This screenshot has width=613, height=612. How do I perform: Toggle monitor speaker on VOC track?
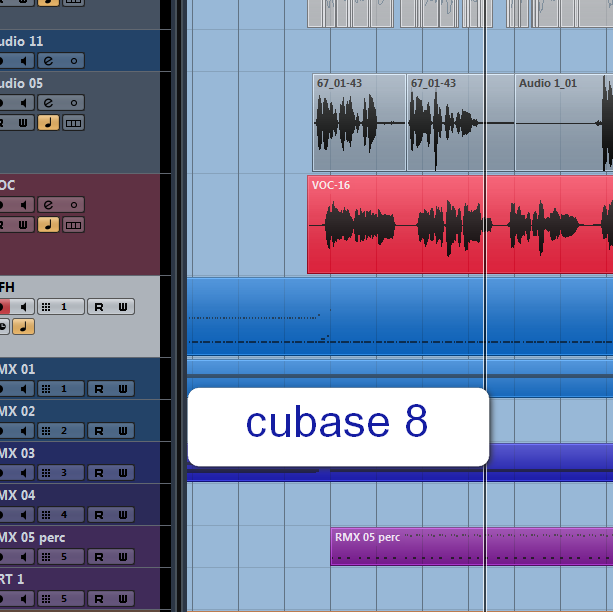point(24,205)
